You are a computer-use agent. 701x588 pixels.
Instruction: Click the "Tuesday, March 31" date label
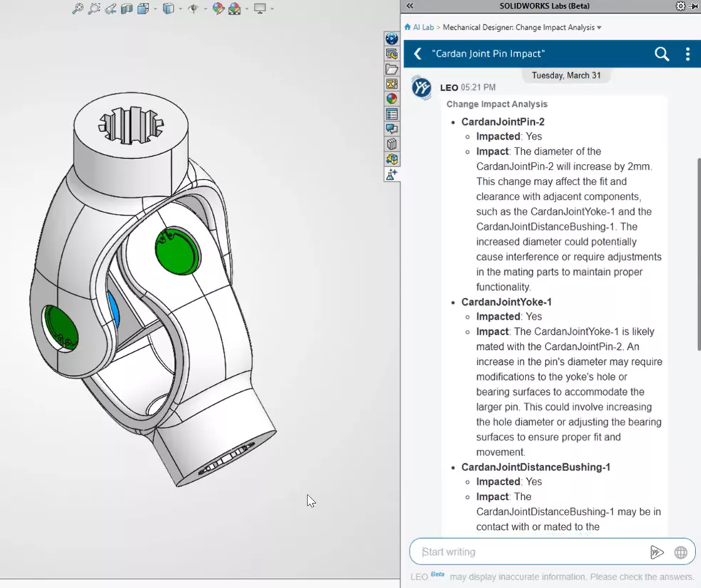point(566,75)
